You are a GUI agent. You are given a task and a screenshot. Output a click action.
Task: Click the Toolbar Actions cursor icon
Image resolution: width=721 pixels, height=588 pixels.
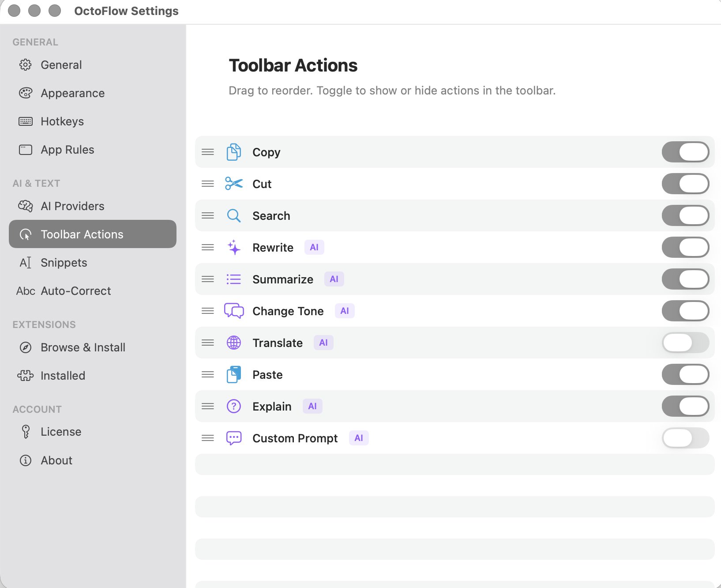click(26, 234)
